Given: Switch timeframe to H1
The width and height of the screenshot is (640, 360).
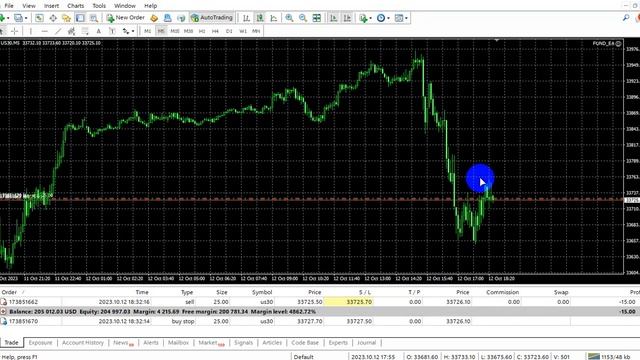Looking at the screenshot, I should (x=202, y=31).
